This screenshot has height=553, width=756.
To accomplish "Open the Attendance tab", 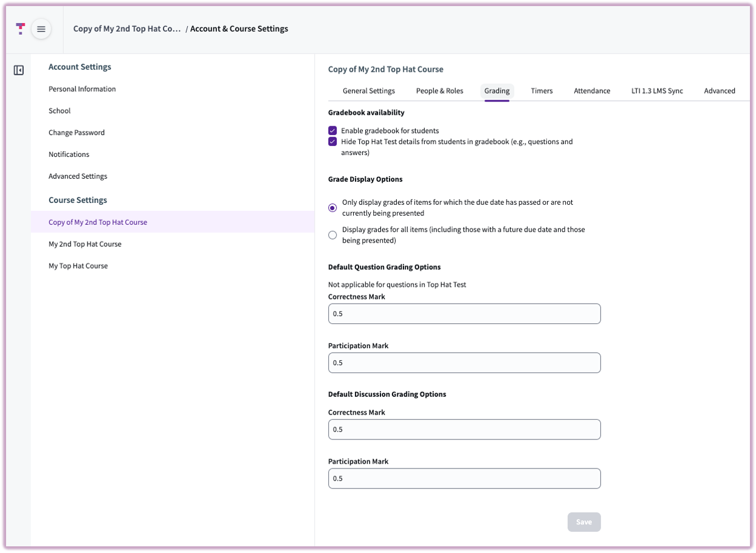I will click(x=592, y=91).
